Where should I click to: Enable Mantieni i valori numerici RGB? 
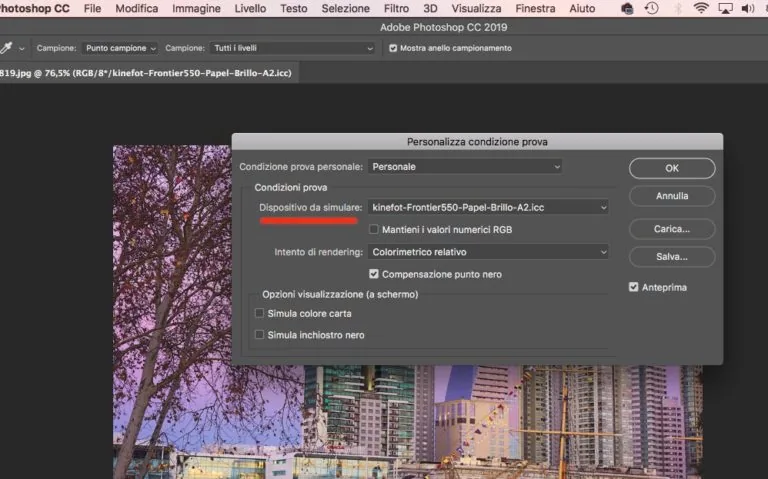tap(374, 229)
